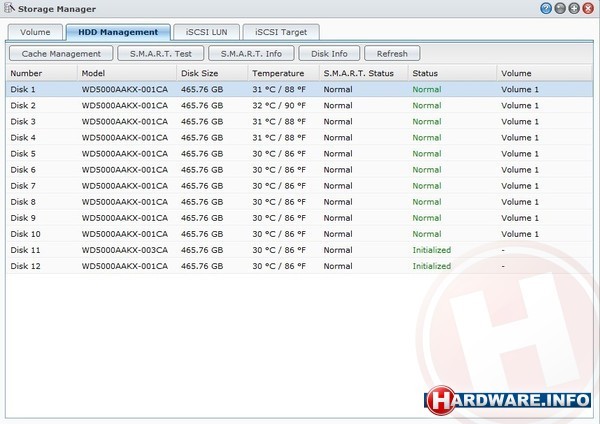The image size is (600, 424).
Task: Sort by S.M.A.R.T. Status column header
Action: pyautogui.click(x=364, y=73)
